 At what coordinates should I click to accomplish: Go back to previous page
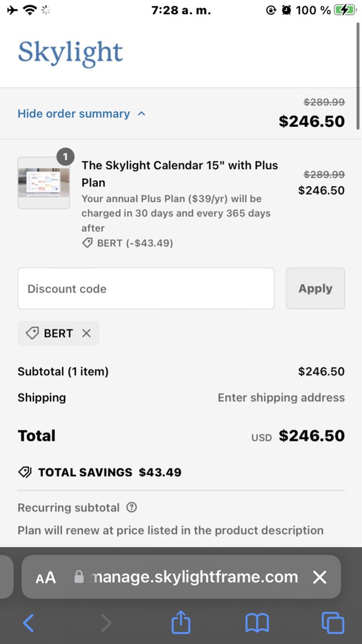point(28,623)
